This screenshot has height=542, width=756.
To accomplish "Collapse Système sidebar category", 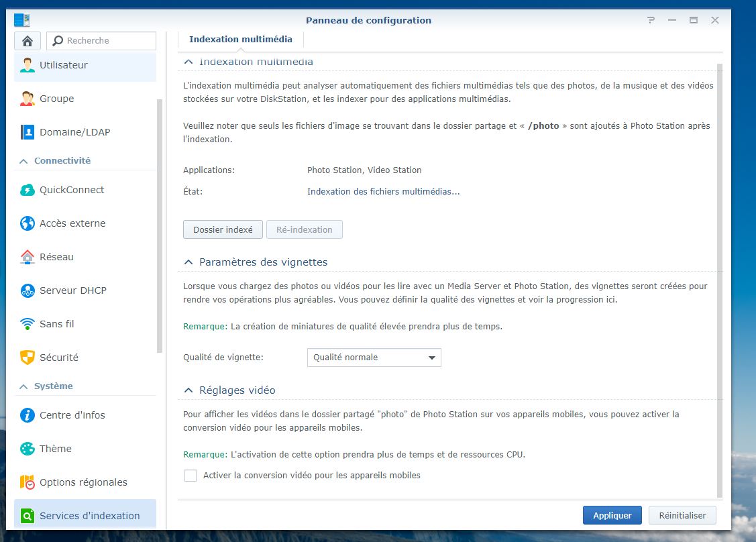I will coord(23,386).
